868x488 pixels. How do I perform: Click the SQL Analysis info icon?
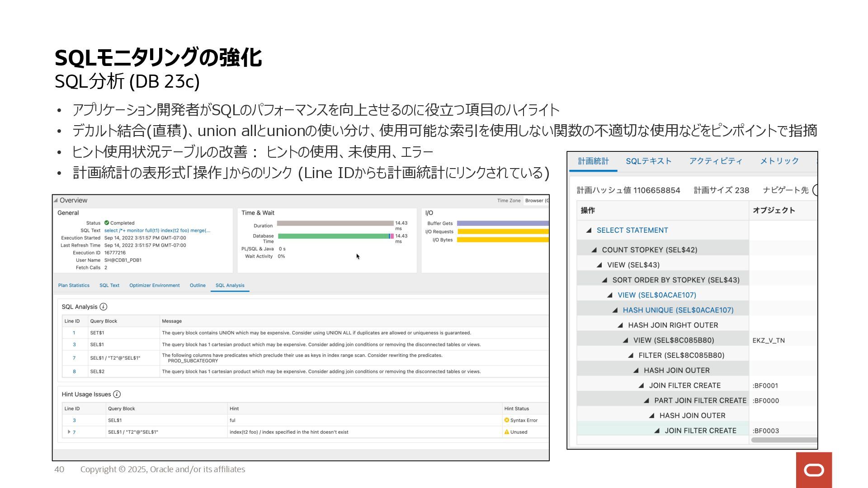point(104,307)
